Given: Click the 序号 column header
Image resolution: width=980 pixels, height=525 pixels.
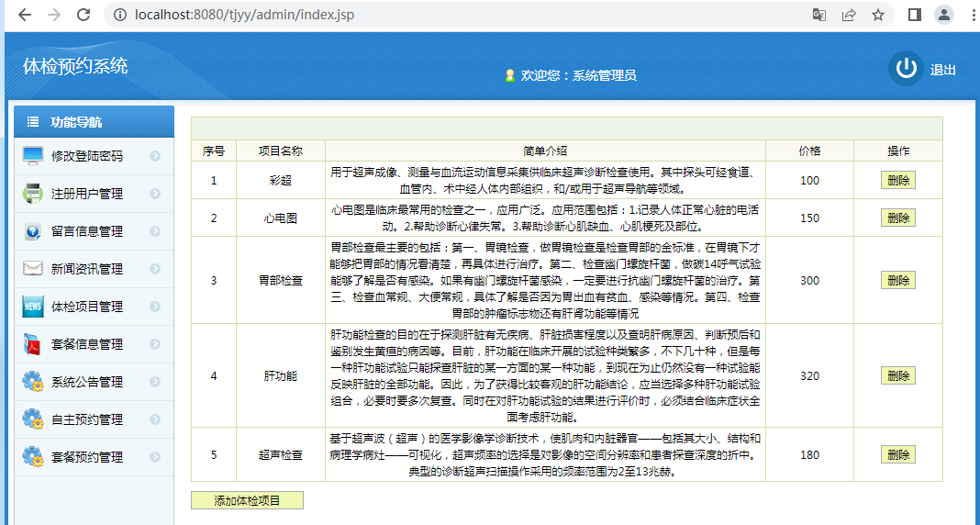Looking at the screenshot, I should pyautogui.click(x=214, y=151).
